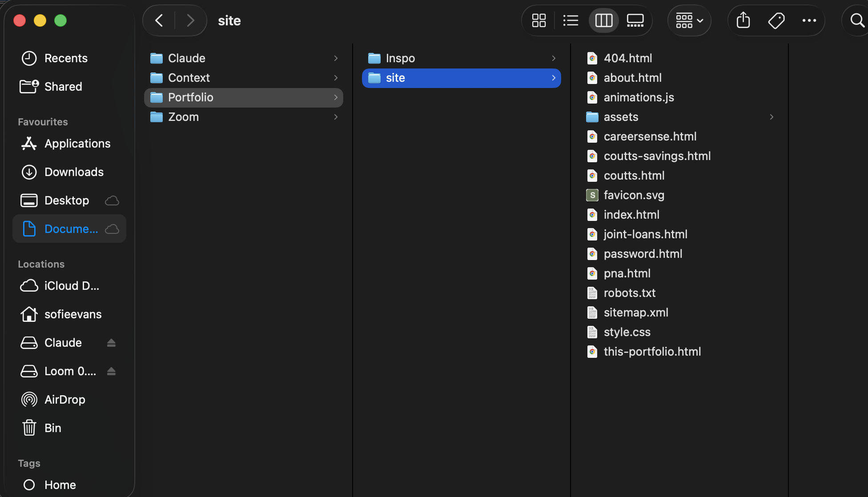
Task: Open Desktop in the sidebar
Action: pyautogui.click(x=69, y=200)
